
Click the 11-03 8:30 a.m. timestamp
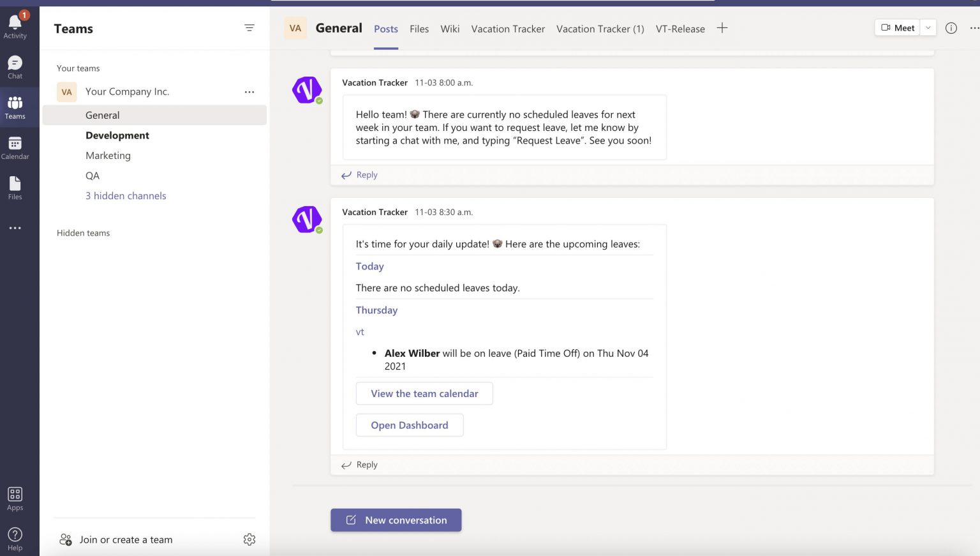[x=444, y=212]
